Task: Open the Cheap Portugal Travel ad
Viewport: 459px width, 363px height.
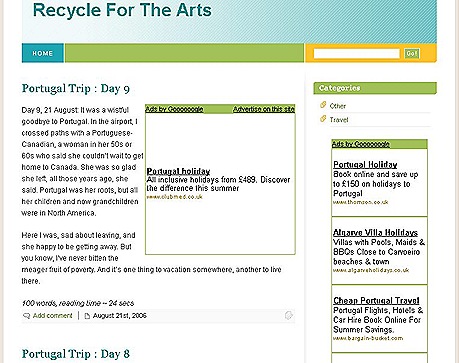Action: 376,301
